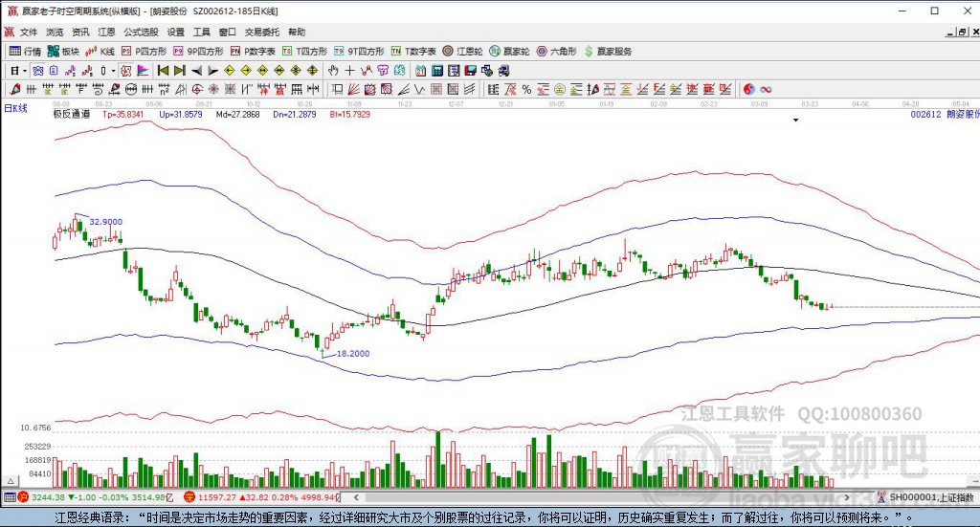Click the blue infinity symbol icon
The width and height of the screenshot is (980, 527).
click(766, 89)
